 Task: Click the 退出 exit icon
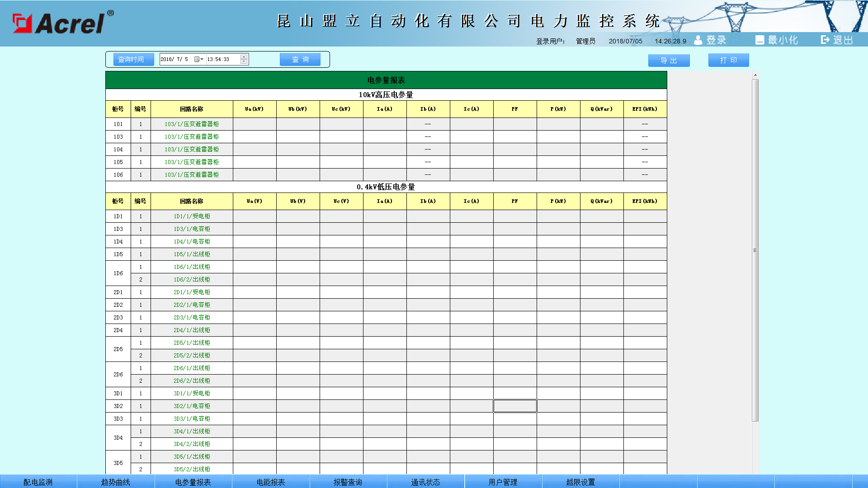pos(825,40)
